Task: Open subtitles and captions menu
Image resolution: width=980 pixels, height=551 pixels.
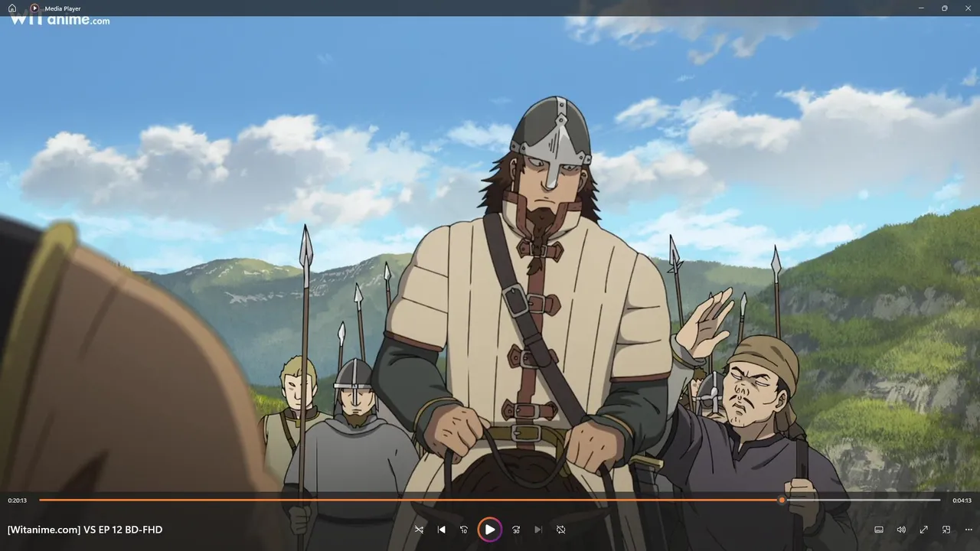Action: [x=879, y=530]
